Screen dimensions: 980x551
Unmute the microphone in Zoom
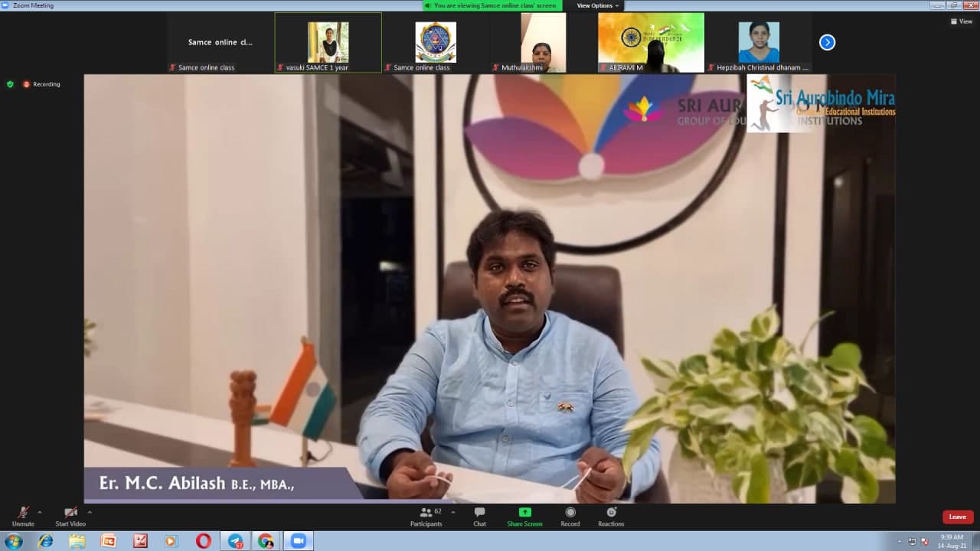coord(23,514)
